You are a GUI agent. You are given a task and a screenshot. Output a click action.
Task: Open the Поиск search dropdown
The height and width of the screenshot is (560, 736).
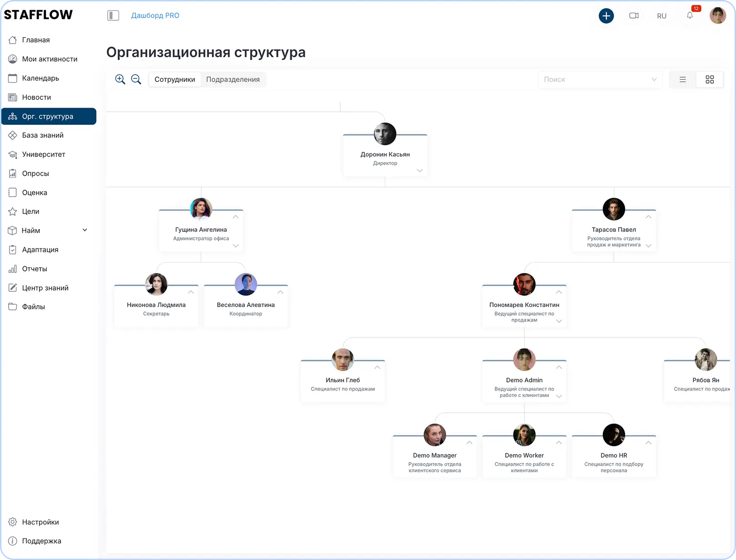pos(600,79)
